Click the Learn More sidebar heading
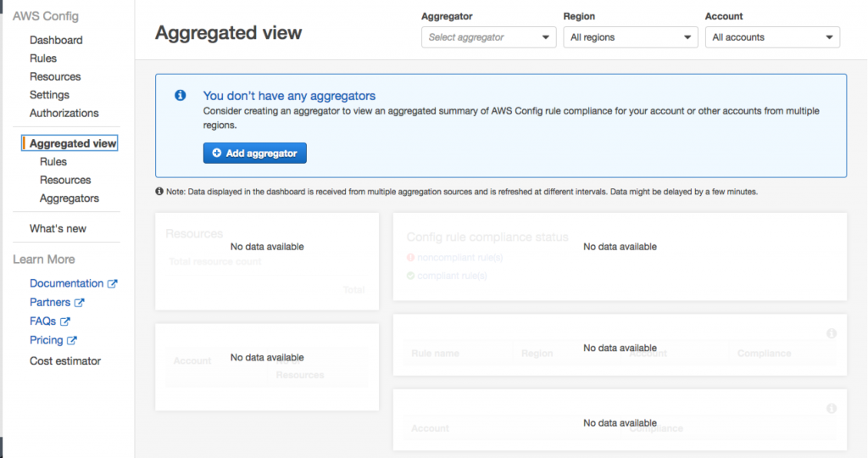This screenshot has height=458, width=868. 44,260
